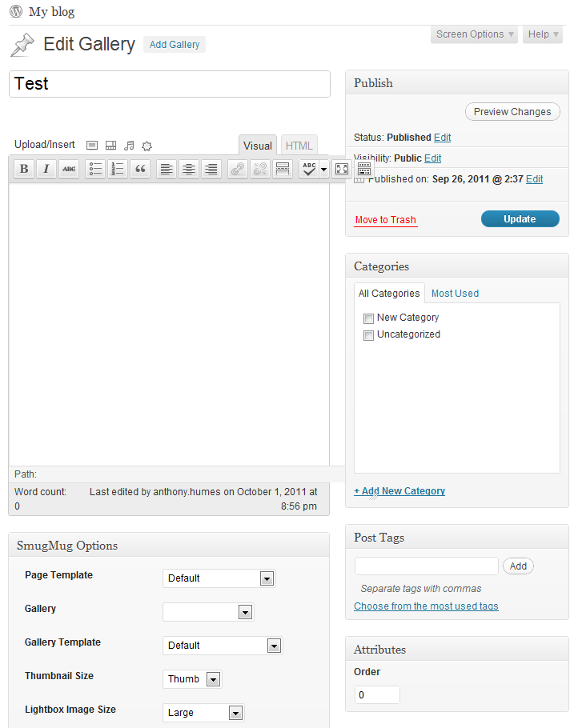Click the Update button

(520, 219)
